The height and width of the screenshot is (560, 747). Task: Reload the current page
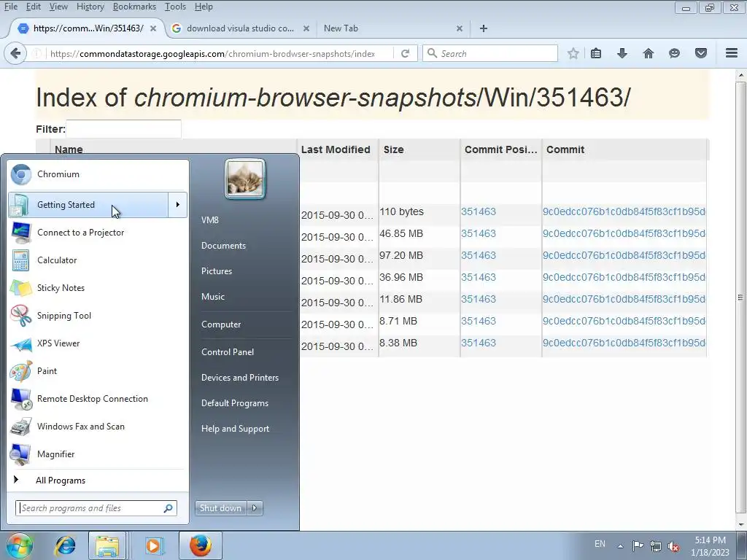point(406,53)
